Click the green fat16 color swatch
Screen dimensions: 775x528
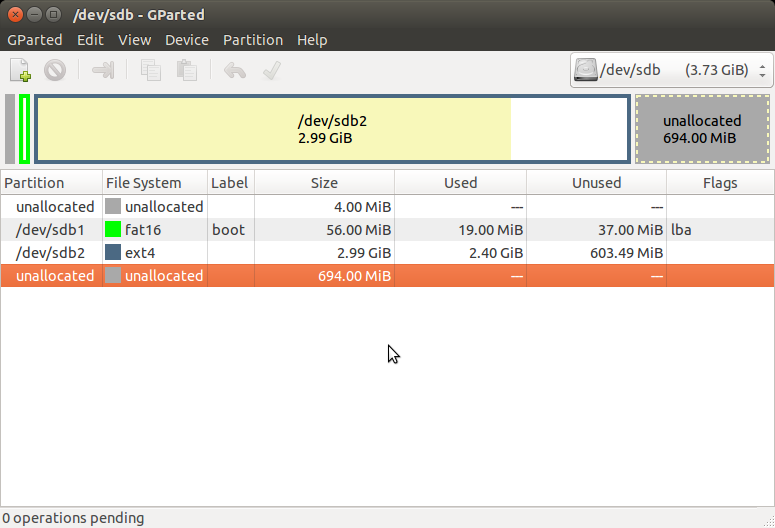click(113, 229)
